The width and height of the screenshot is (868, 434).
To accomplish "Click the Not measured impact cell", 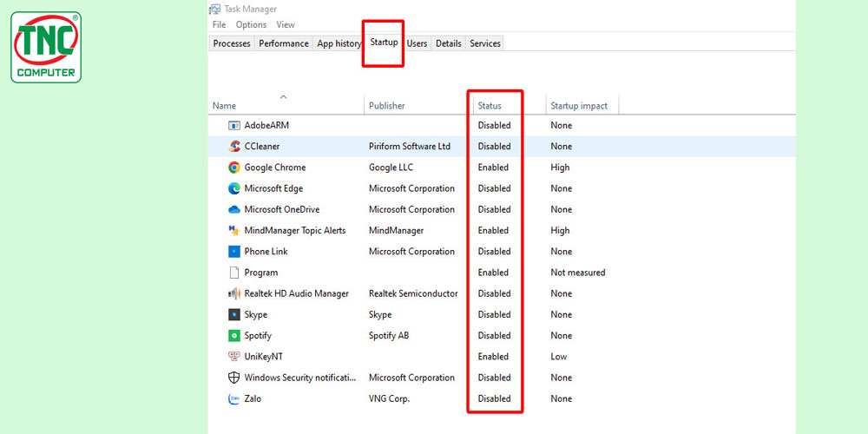I will click(578, 273).
